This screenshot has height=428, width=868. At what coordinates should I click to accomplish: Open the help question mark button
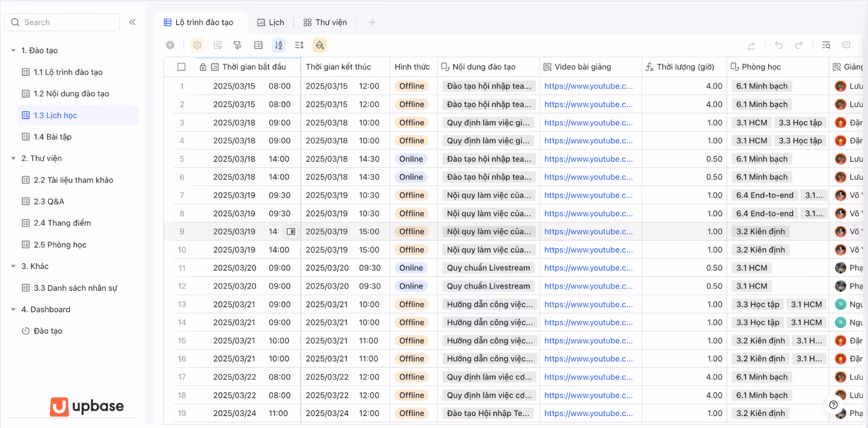(x=834, y=405)
